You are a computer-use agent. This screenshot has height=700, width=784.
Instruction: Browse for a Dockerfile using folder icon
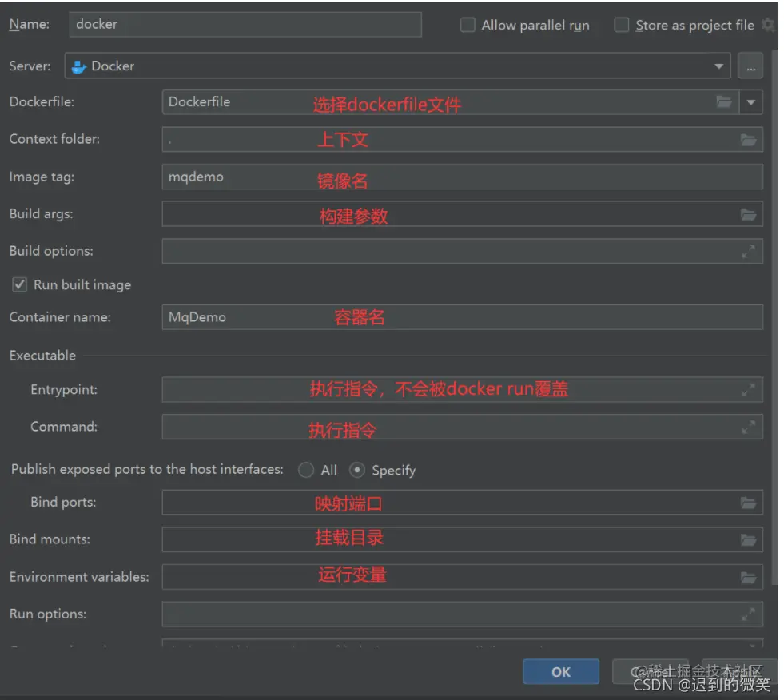[723, 102]
